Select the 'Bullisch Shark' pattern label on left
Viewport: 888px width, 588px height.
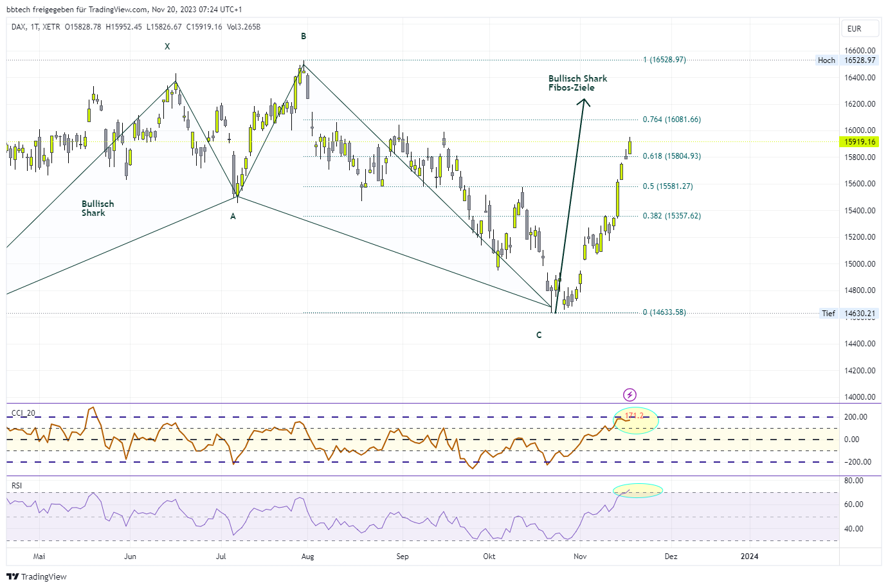pyautogui.click(x=98, y=208)
